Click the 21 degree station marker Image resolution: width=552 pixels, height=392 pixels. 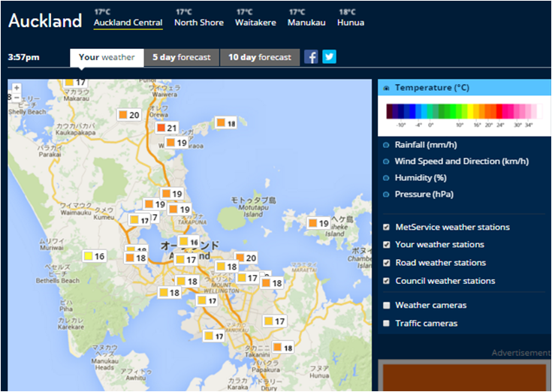click(x=167, y=128)
